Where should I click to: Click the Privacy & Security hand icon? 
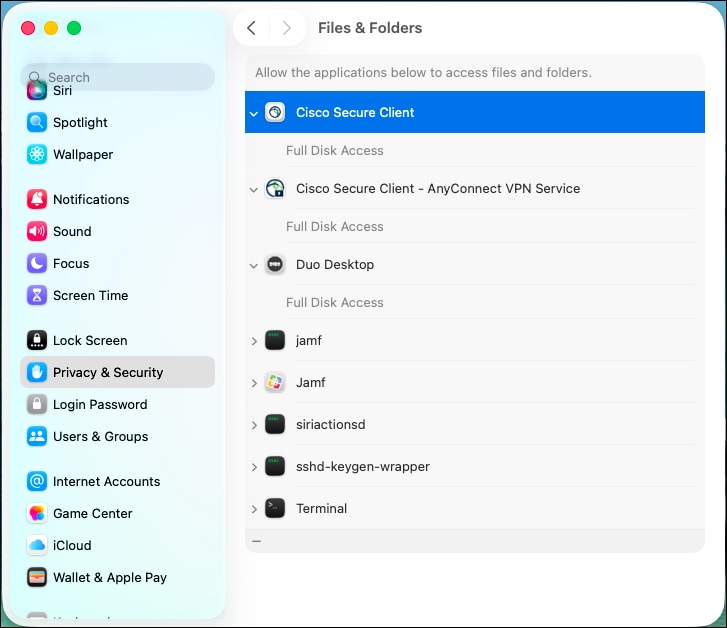pos(37,372)
